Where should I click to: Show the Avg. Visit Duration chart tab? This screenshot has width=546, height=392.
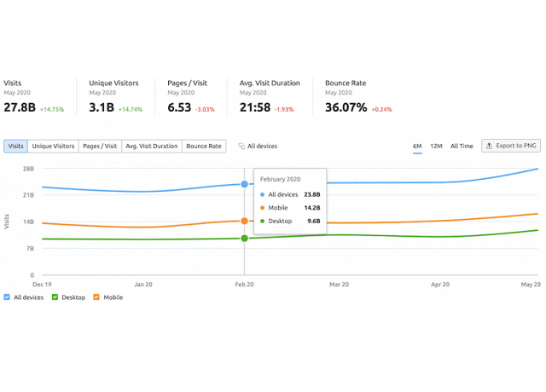[151, 147]
